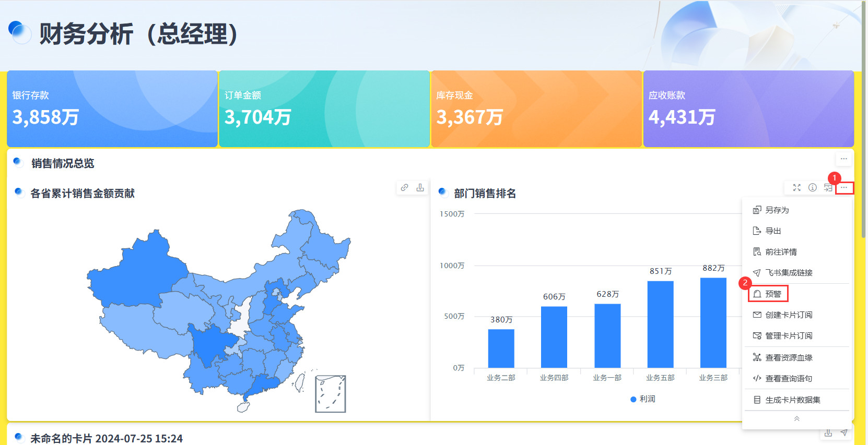This screenshot has width=868, height=445.
Task: Choose 预警 in the card menu
Action: 773,294
